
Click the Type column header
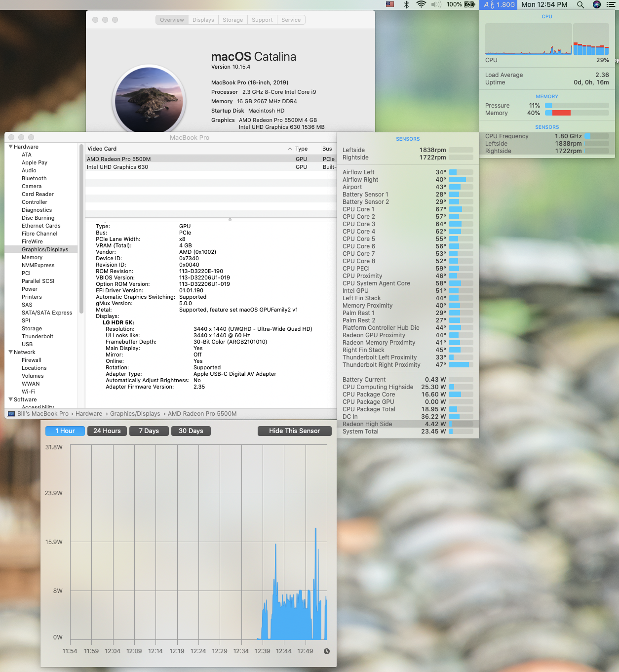click(x=307, y=149)
